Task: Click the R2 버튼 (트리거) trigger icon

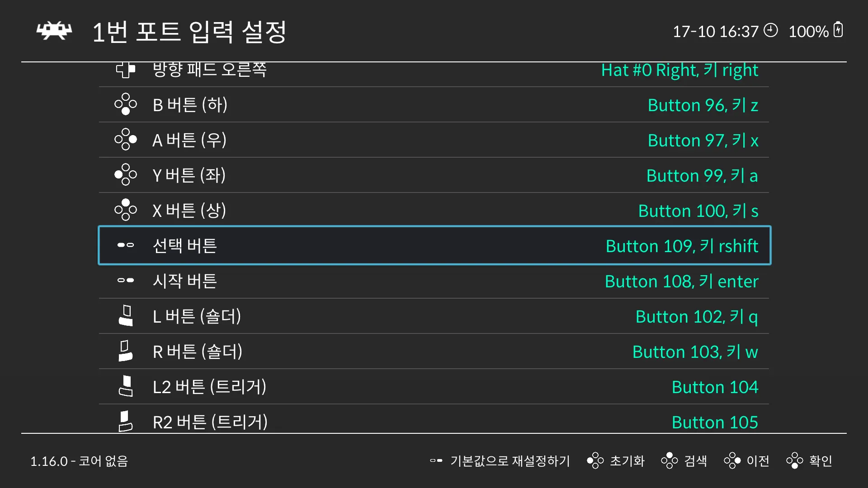Action: click(x=126, y=422)
